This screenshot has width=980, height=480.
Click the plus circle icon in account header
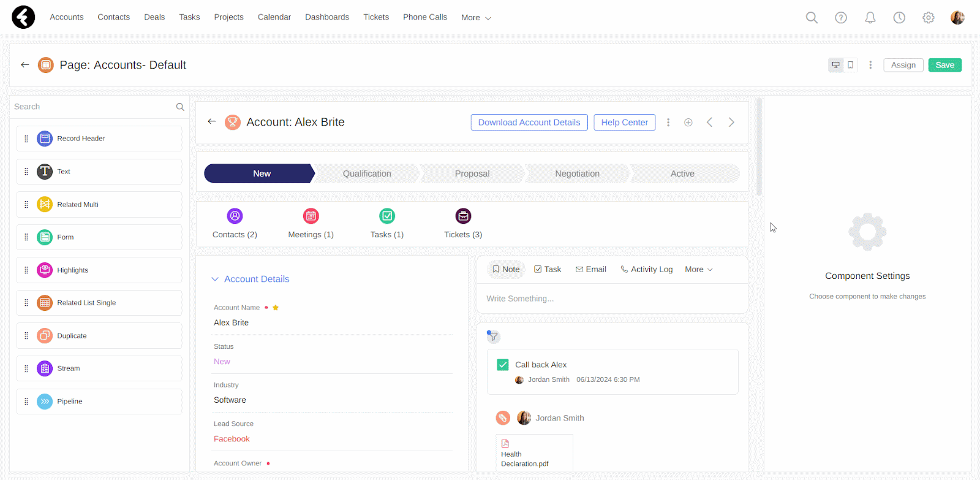click(x=688, y=123)
